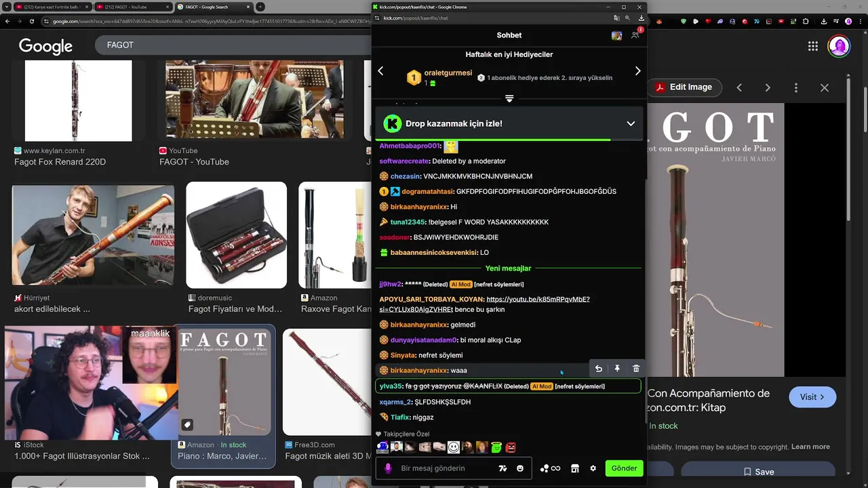This screenshot has width=868, height=488.
Task: Click username dogramatahtasi in chat
Action: 427,192
